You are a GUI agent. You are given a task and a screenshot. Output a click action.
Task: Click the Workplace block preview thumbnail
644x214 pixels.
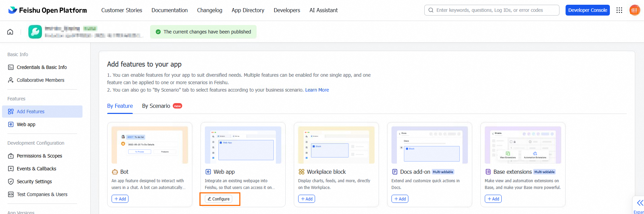336,145
